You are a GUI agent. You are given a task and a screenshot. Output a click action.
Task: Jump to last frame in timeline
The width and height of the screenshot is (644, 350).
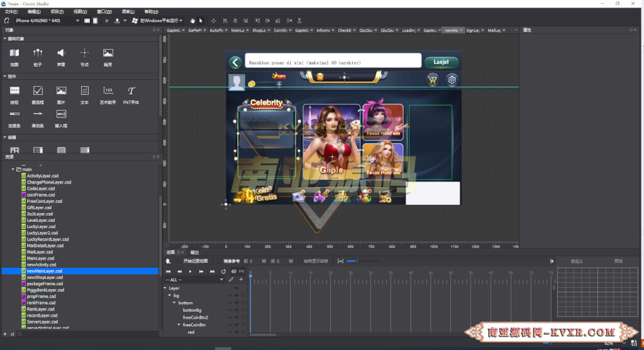(213, 271)
